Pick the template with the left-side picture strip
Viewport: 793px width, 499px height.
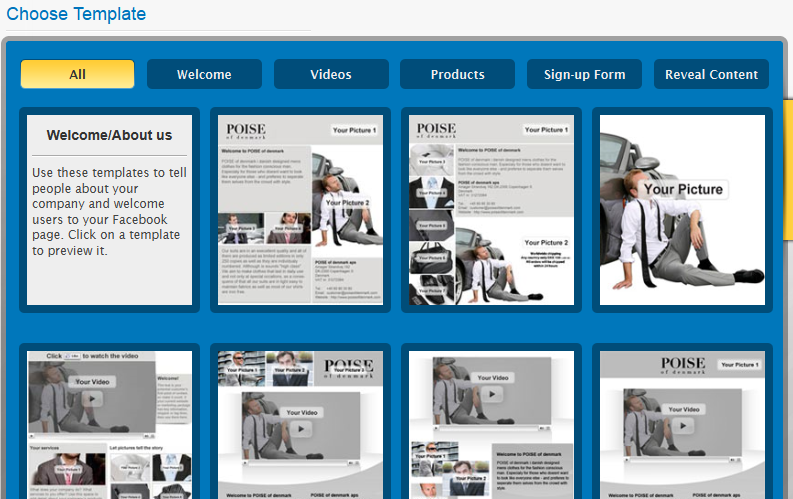tap(491, 210)
